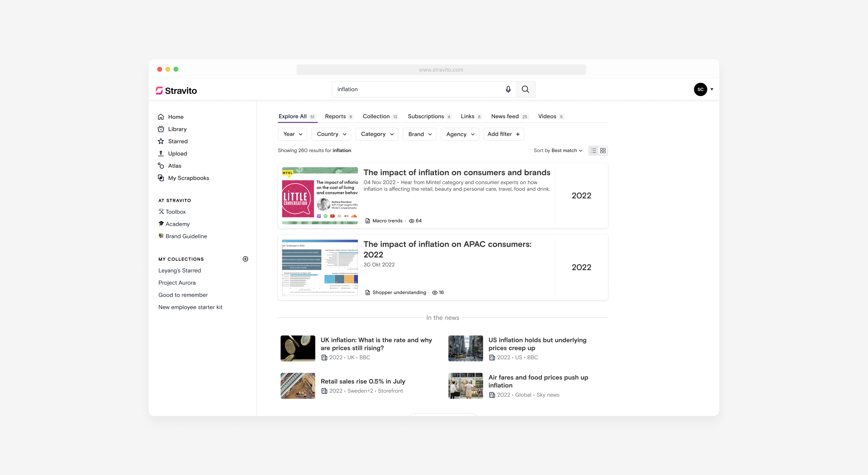
Task: Click the Library label in the sidebar
Action: pyautogui.click(x=177, y=129)
